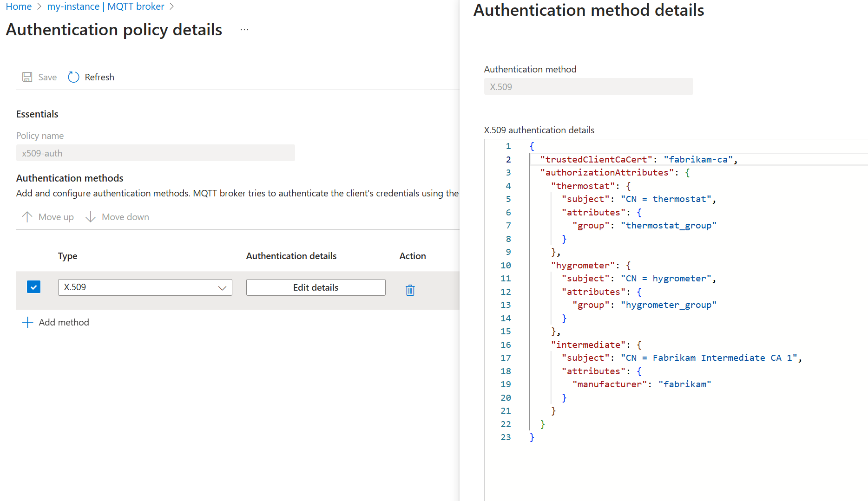This screenshot has height=501, width=868.
Task: Click the Refresh icon
Action: tap(73, 77)
